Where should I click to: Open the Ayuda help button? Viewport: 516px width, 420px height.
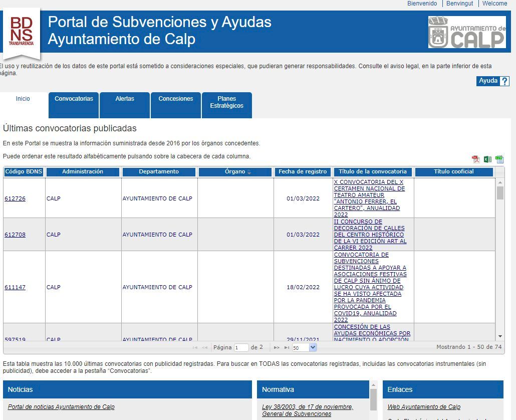[492, 81]
